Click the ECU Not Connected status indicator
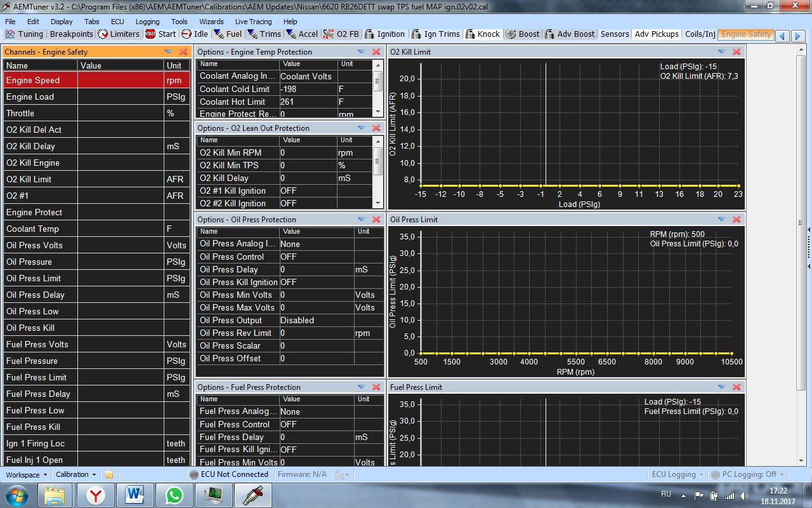This screenshot has width=812, height=508. click(228, 474)
